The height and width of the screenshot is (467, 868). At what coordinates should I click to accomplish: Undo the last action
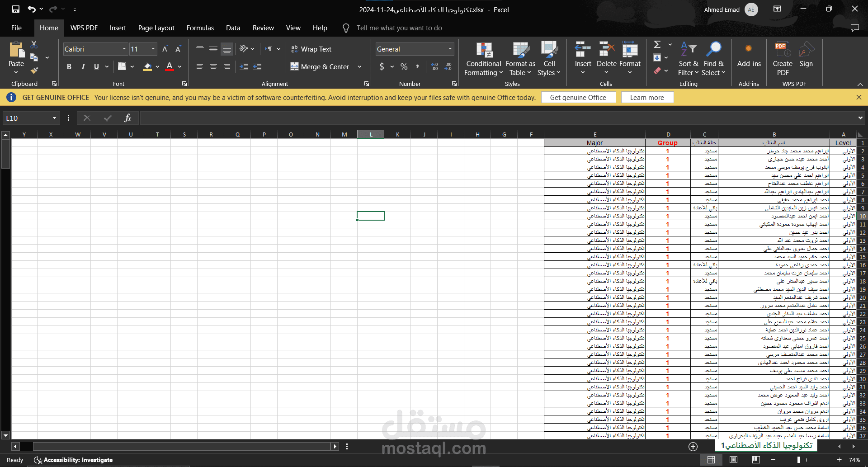[31, 9]
